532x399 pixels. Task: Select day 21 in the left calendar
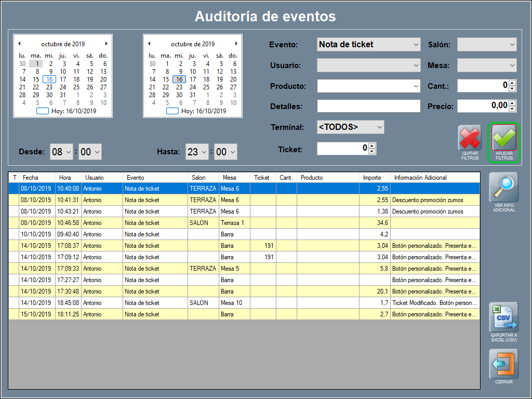pos(22,87)
